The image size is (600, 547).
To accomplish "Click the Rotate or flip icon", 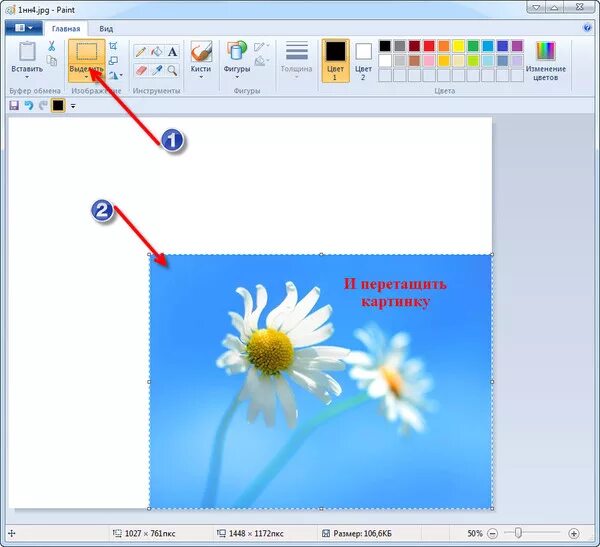I will pyautogui.click(x=113, y=75).
